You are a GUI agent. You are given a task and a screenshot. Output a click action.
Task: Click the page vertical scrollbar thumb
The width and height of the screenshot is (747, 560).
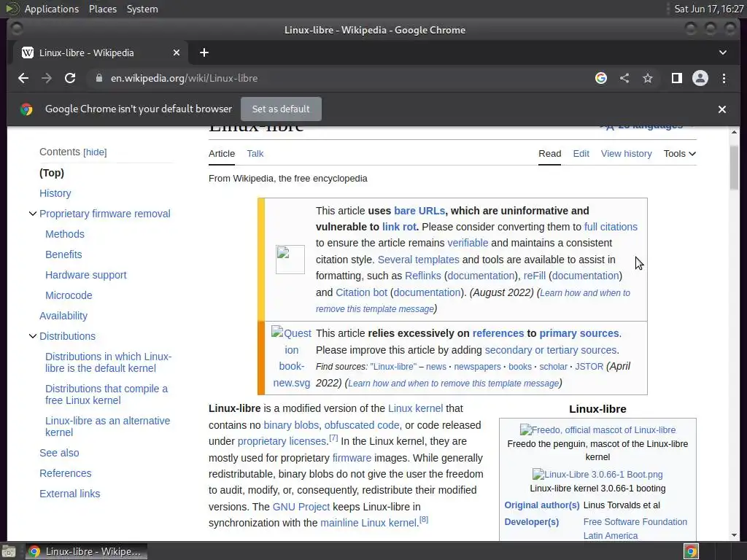[x=734, y=168]
